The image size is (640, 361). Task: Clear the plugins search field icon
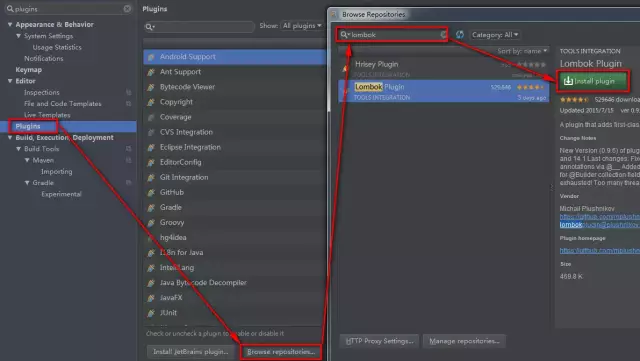[127, 9]
